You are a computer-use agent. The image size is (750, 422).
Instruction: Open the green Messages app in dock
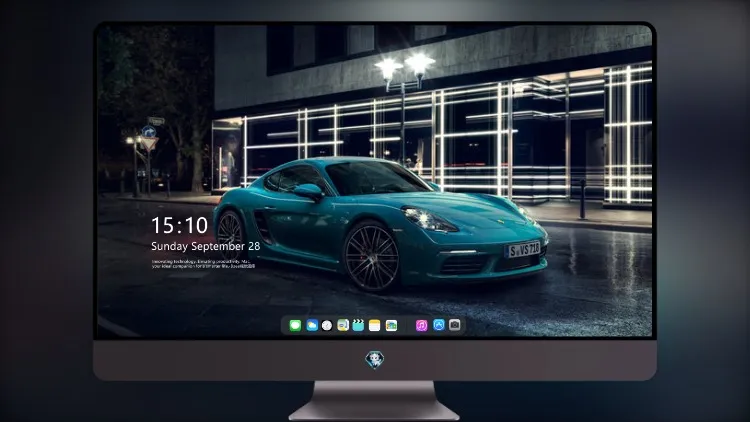(x=295, y=326)
